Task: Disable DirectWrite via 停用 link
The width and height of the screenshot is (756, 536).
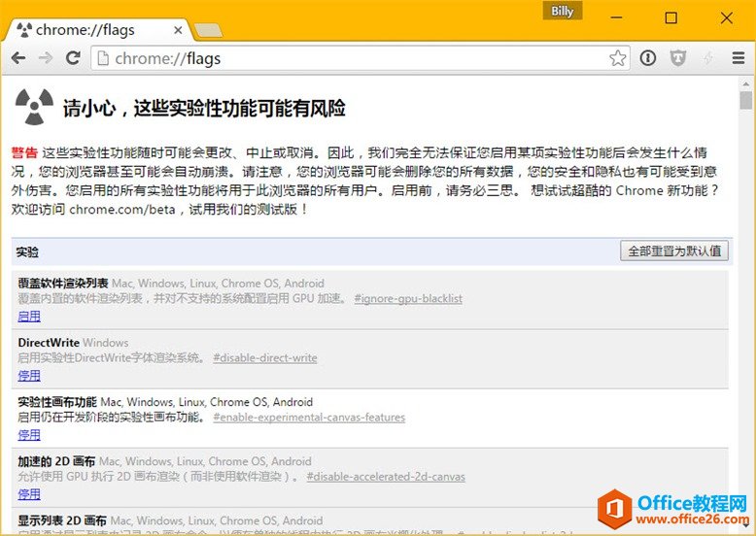Action: [x=29, y=375]
